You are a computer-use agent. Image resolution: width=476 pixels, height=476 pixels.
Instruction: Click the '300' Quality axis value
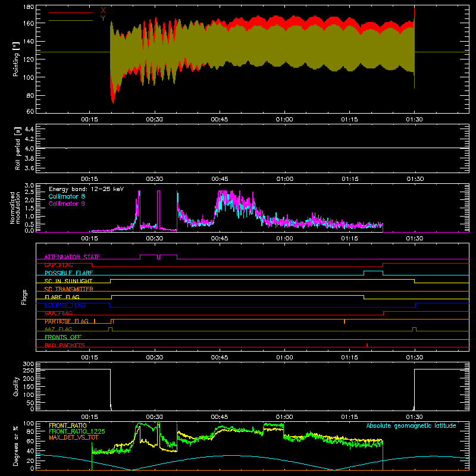click(29, 364)
